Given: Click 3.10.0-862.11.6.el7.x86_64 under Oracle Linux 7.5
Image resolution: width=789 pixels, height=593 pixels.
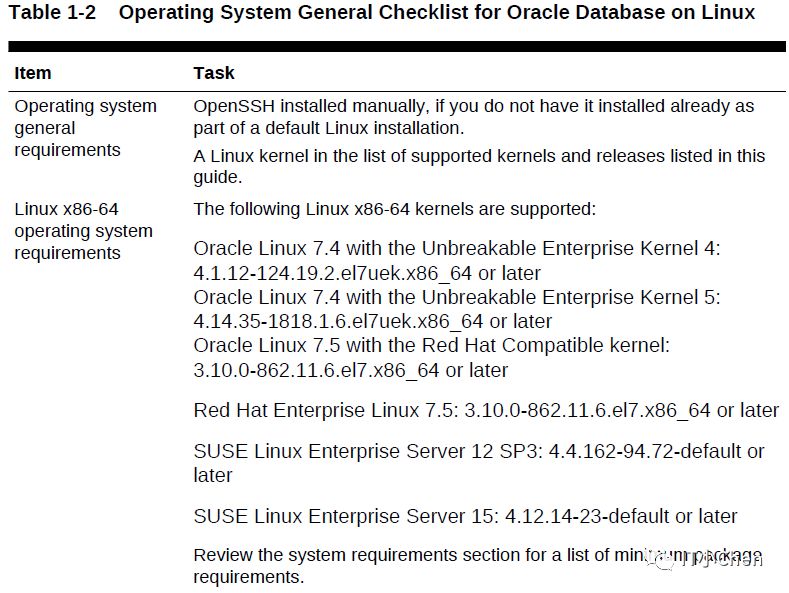Looking at the screenshot, I should 316,370.
